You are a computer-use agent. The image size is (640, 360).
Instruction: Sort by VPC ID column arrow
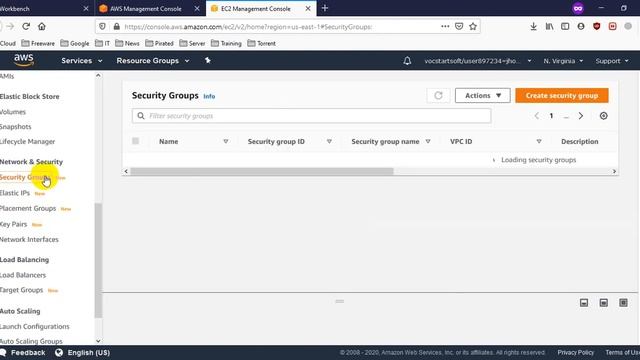[x=539, y=141]
